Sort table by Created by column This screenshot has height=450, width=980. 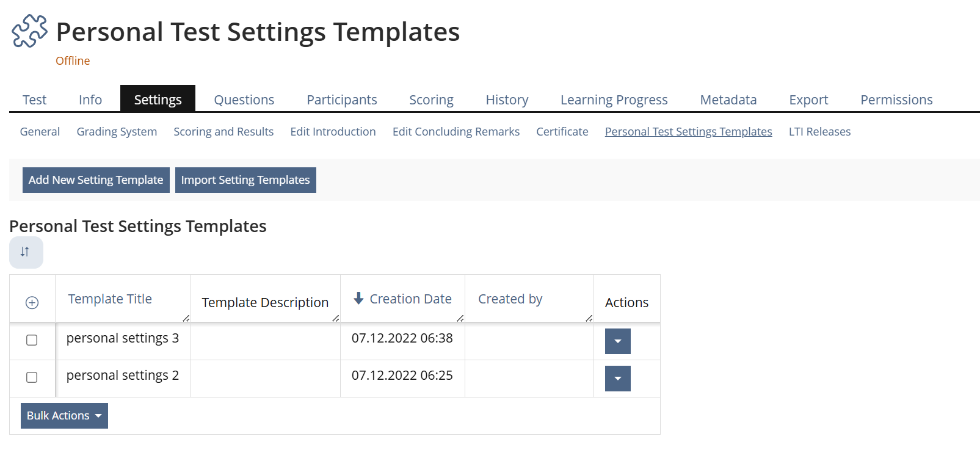510,299
